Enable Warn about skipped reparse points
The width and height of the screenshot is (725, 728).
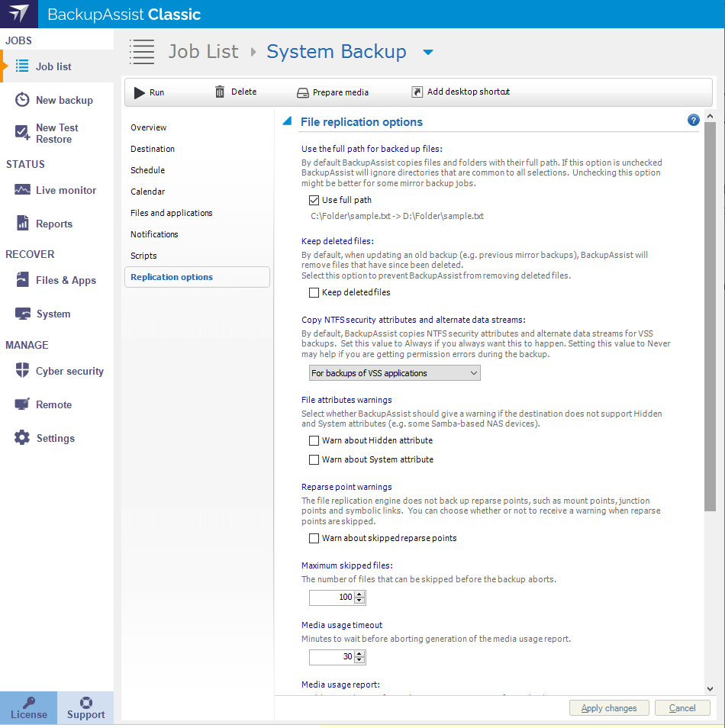(x=314, y=538)
